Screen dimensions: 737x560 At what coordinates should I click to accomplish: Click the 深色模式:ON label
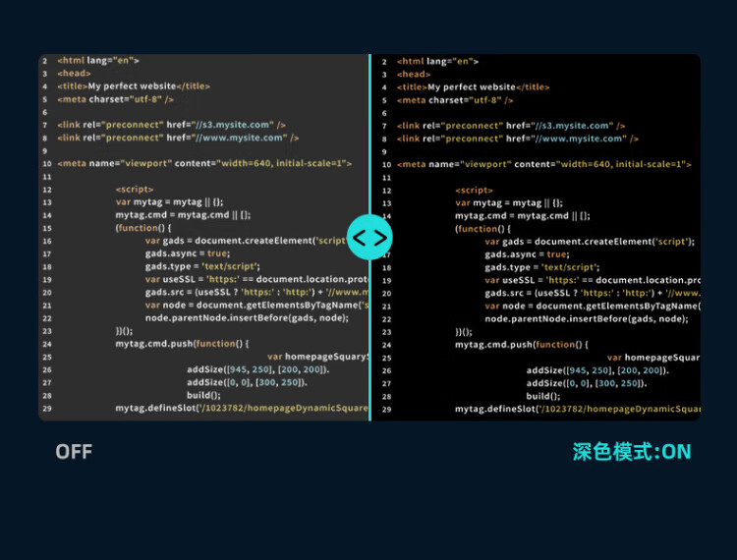point(632,452)
